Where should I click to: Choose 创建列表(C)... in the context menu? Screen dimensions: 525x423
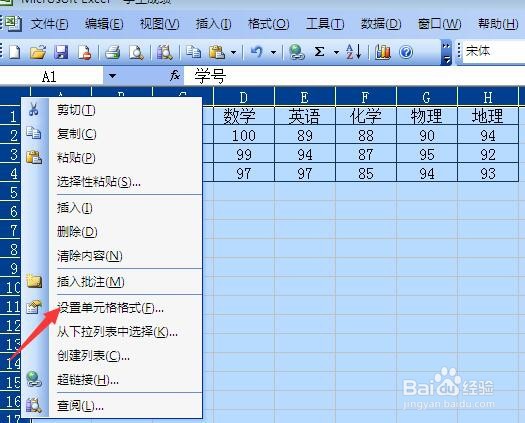click(112, 356)
